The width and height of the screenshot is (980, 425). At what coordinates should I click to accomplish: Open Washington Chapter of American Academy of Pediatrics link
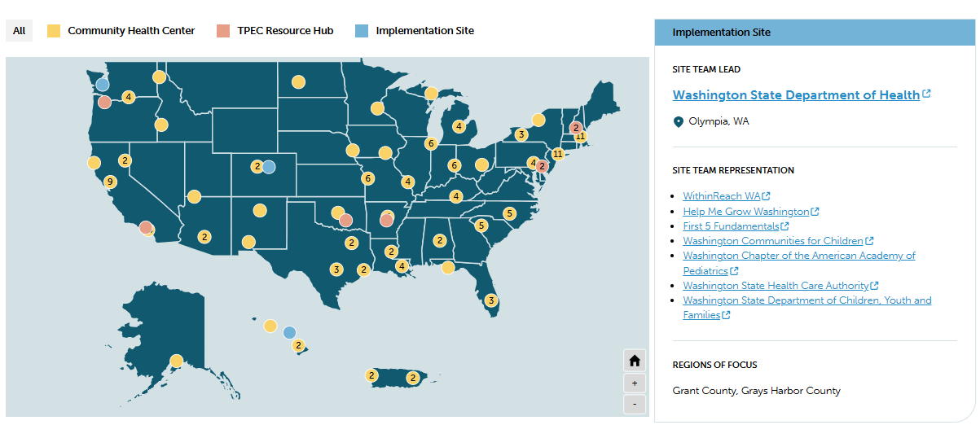pyautogui.click(x=798, y=263)
